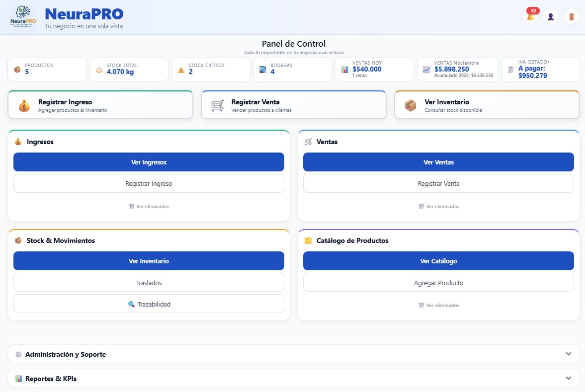Click the NeuraPRO logo image
The height and width of the screenshot is (392, 585).
click(x=23, y=17)
